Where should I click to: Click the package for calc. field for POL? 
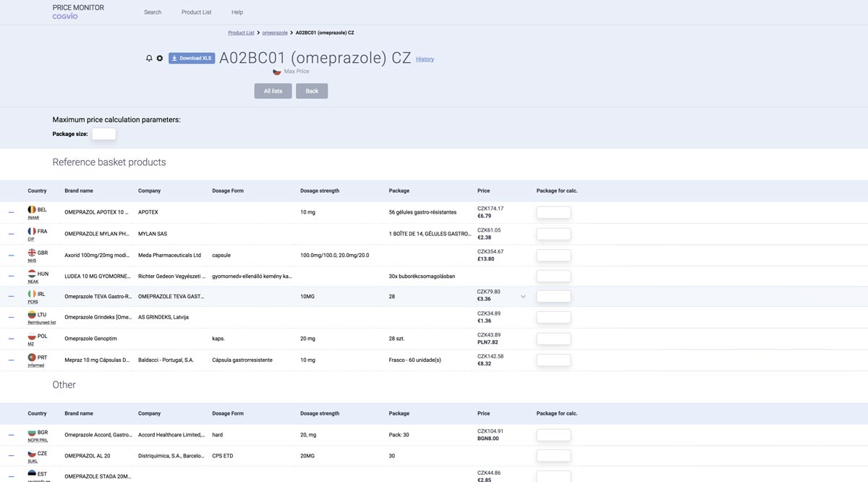553,339
